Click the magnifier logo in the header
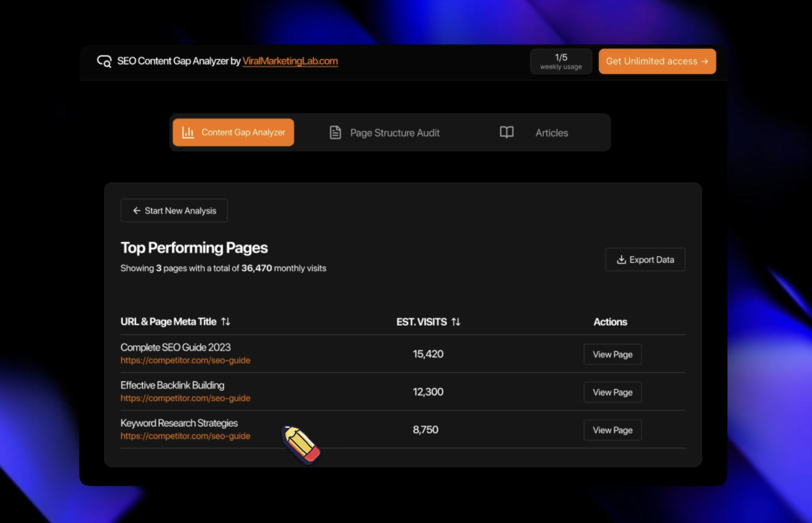This screenshot has width=812, height=523. tap(104, 61)
